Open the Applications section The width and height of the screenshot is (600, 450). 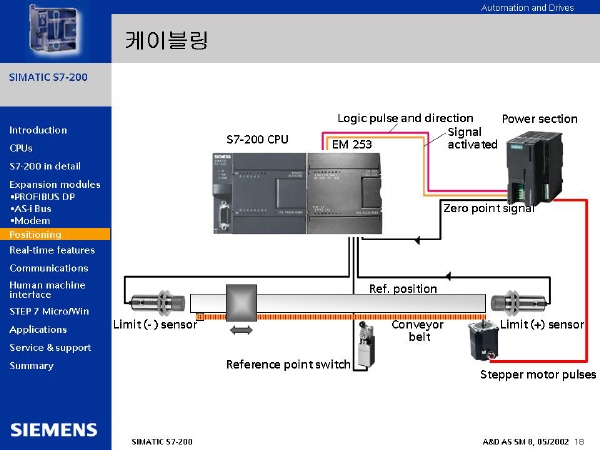(38, 329)
